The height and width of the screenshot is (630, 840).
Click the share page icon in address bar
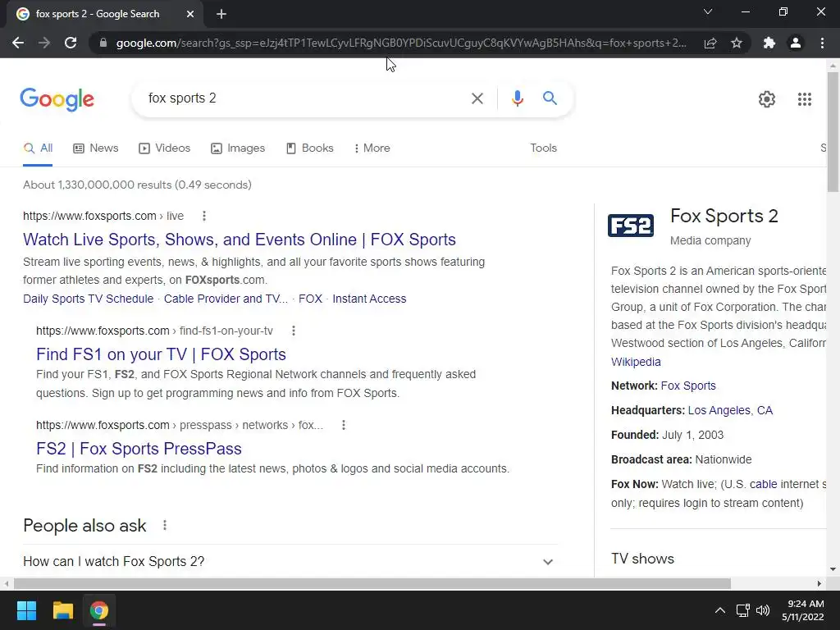tap(710, 43)
